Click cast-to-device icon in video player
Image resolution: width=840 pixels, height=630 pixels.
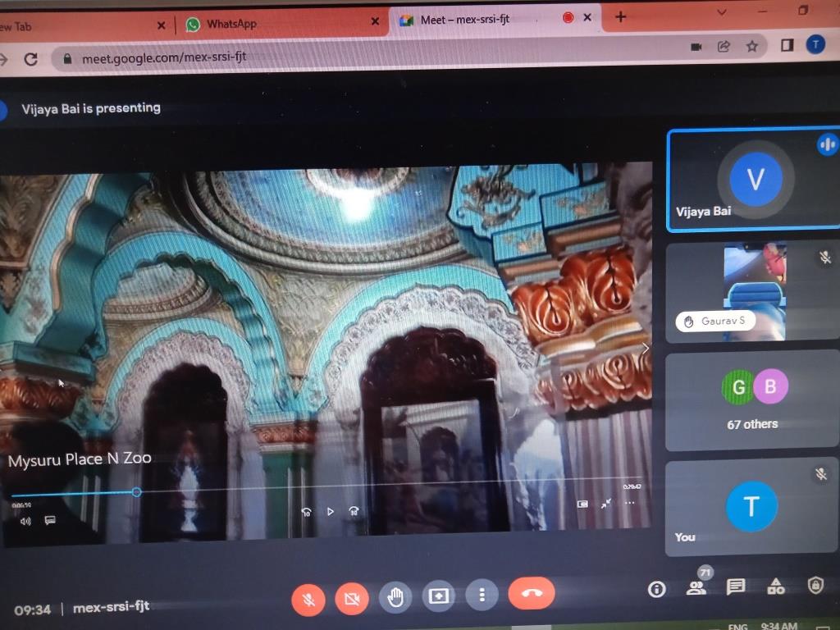582,504
